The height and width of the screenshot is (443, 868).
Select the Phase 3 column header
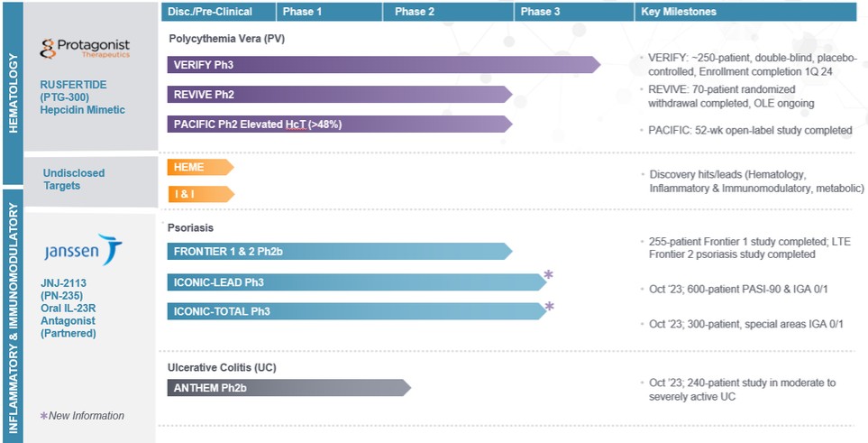(574, 12)
